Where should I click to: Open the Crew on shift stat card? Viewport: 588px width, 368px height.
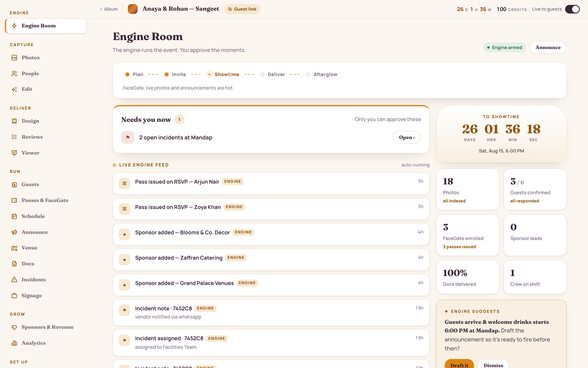coord(535,277)
